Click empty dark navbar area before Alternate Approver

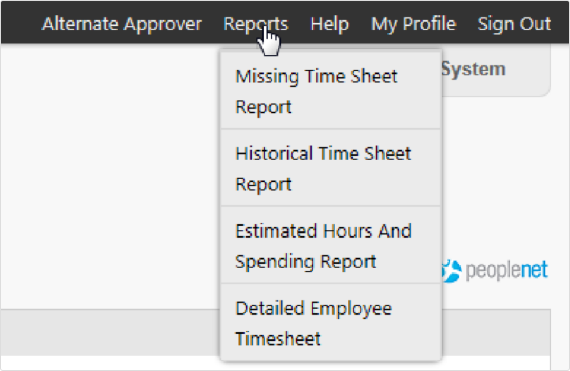(20, 23)
